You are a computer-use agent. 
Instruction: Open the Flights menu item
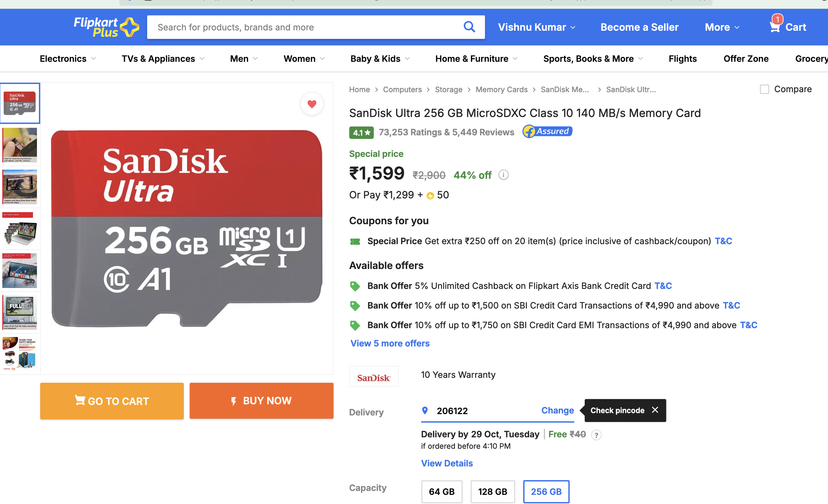(682, 59)
